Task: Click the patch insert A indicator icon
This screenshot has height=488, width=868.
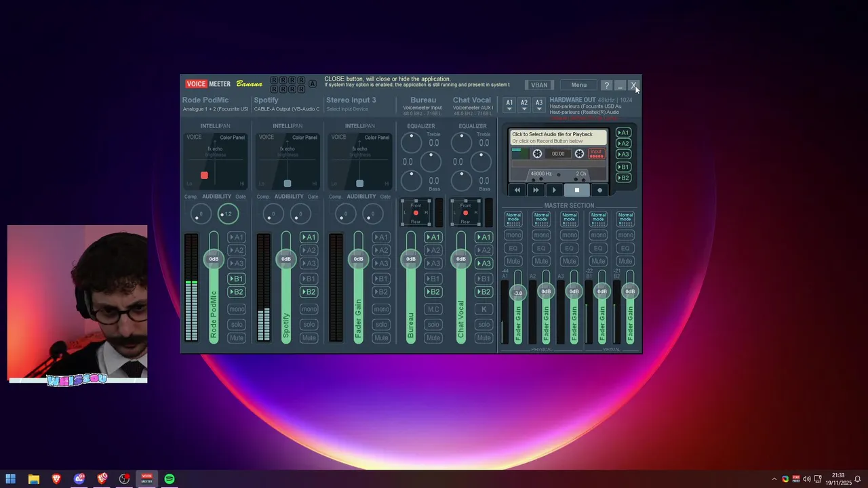Action: 313,84
